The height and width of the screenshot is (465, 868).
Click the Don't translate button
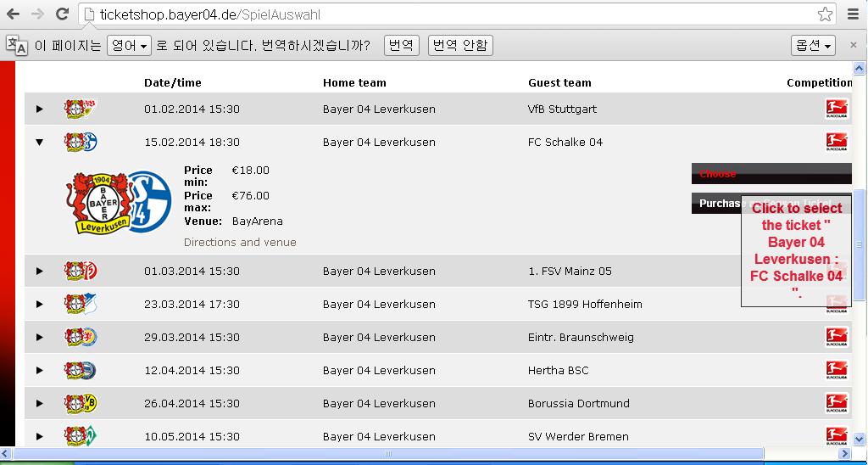click(x=460, y=46)
